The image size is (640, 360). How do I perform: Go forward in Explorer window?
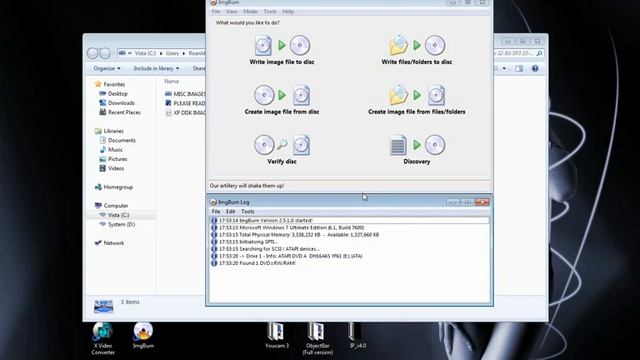click(x=105, y=53)
